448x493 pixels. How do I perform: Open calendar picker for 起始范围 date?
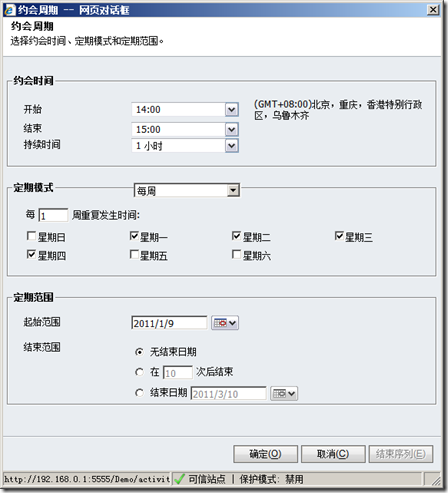click(x=225, y=323)
